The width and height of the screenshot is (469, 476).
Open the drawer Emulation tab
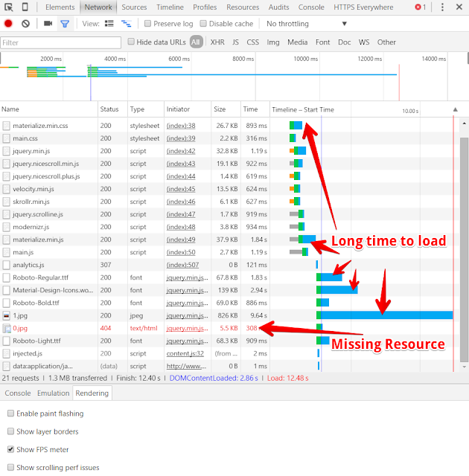tap(53, 393)
